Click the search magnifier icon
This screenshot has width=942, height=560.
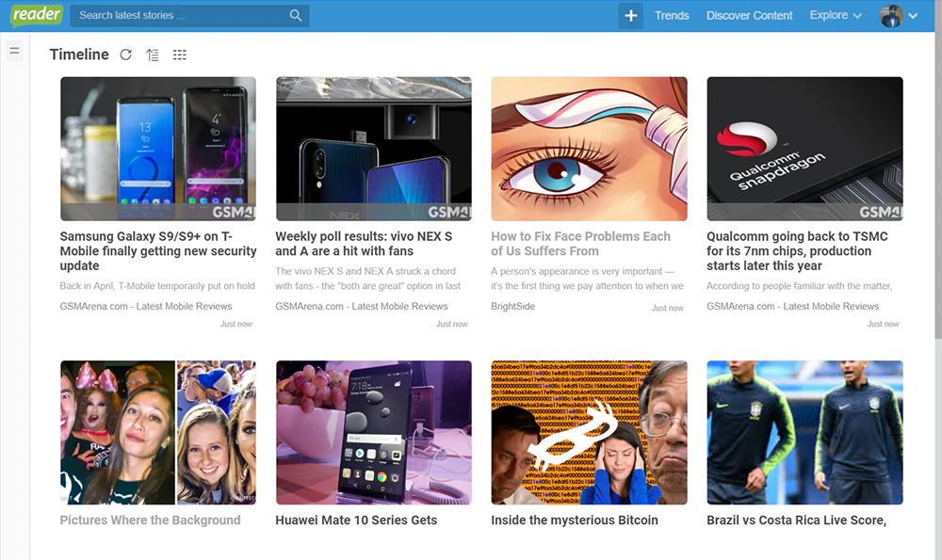pyautogui.click(x=296, y=16)
